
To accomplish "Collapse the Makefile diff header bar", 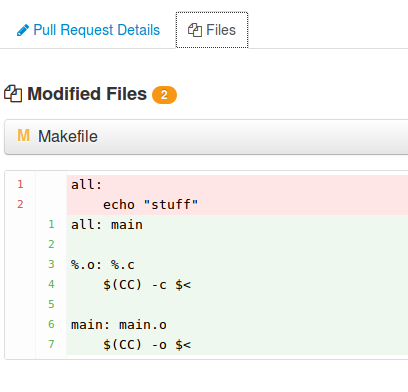I will pos(206,137).
